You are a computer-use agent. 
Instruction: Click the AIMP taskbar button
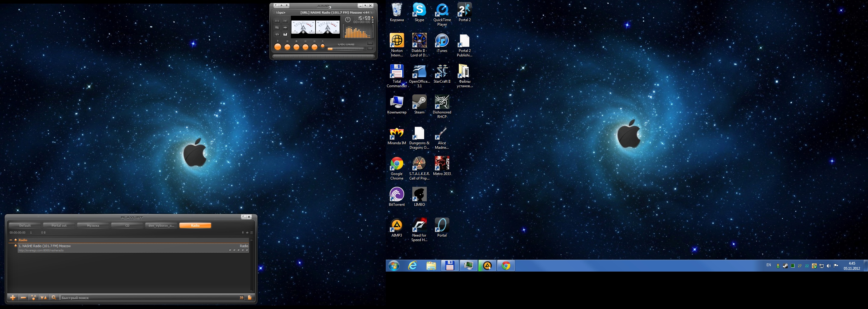point(487,266)
